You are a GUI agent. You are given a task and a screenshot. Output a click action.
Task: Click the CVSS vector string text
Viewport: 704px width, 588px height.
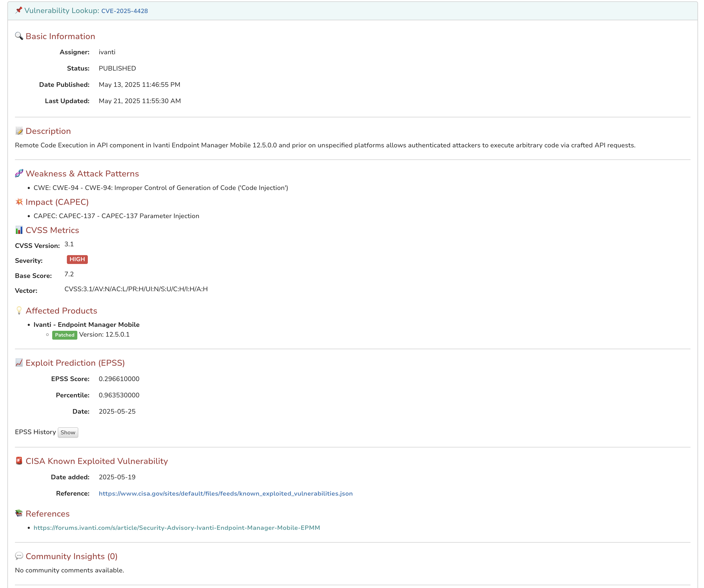pos(136,289)
